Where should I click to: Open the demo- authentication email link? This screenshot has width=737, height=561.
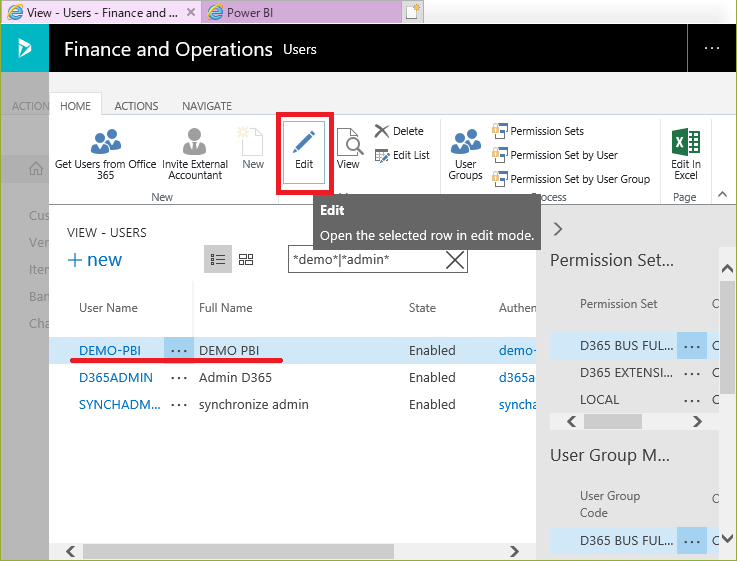517,351
